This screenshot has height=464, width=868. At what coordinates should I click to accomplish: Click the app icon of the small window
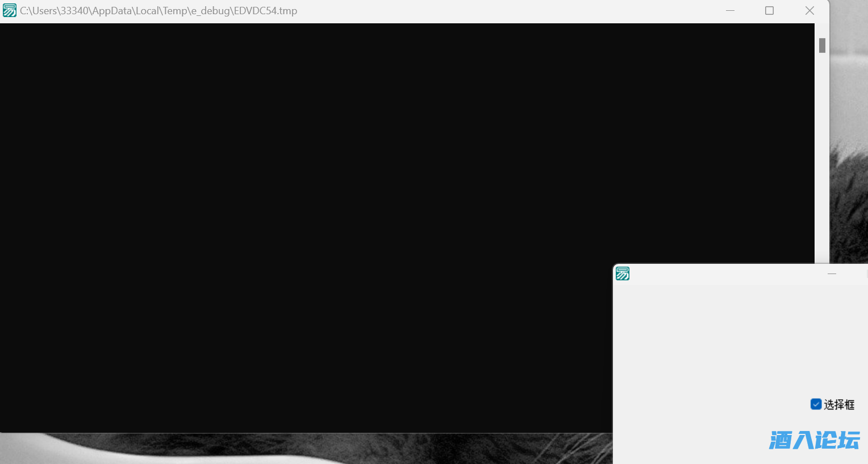point(623,274)
